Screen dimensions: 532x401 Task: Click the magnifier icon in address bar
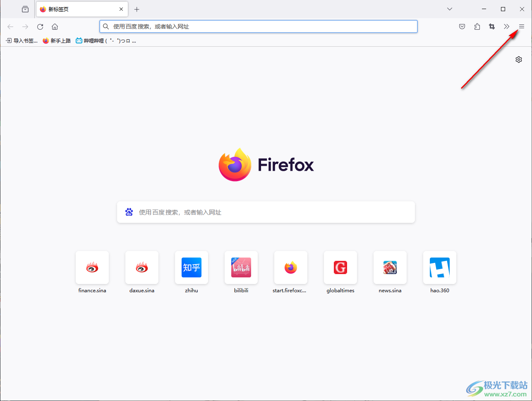tap(106, 26)
